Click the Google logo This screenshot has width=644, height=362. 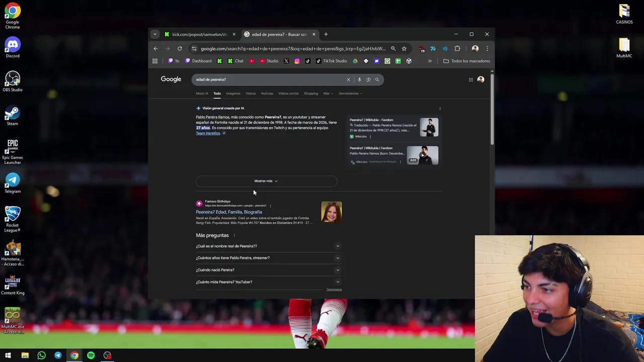[x=171, y=79]
